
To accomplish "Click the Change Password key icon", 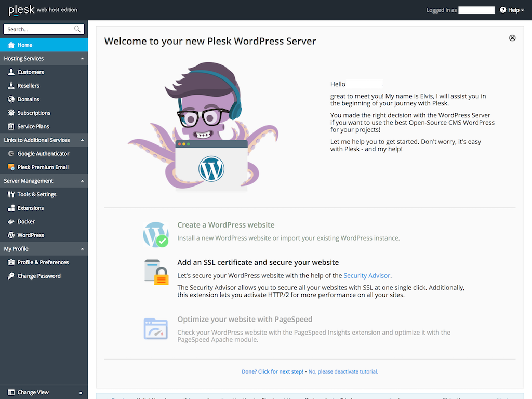I will 11,276.
